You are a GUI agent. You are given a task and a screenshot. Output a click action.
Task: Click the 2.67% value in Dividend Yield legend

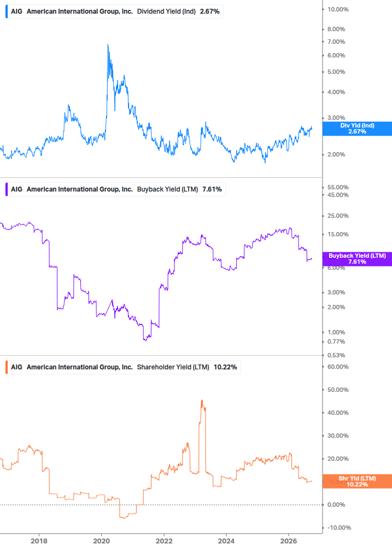pos(210,11)
